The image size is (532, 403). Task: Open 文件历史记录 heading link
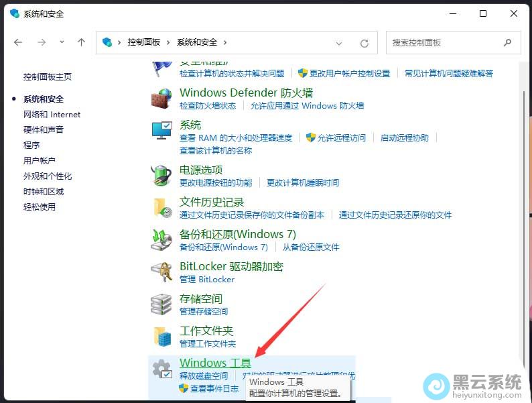[212, 202]
